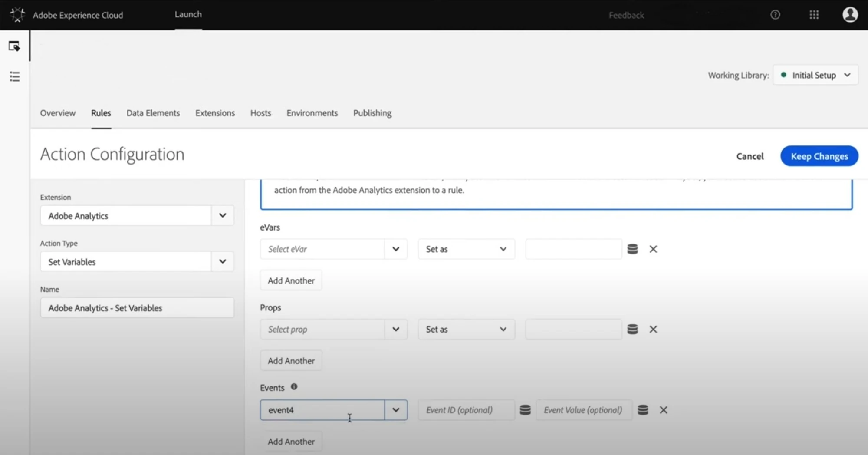Switch to the Extensions tab
This screenshot has width=868, height=455.
(x=215, y=113)
